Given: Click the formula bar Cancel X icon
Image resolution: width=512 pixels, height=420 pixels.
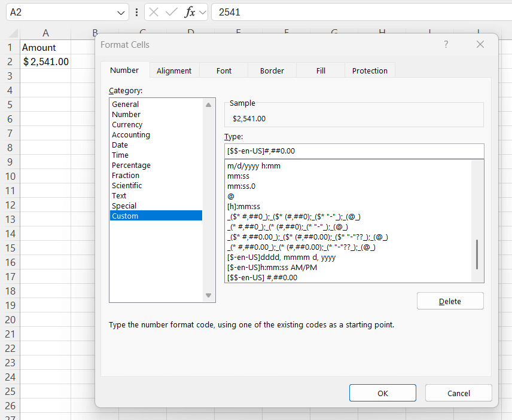Looking at the screenshot, I should [x=154, y=12].
